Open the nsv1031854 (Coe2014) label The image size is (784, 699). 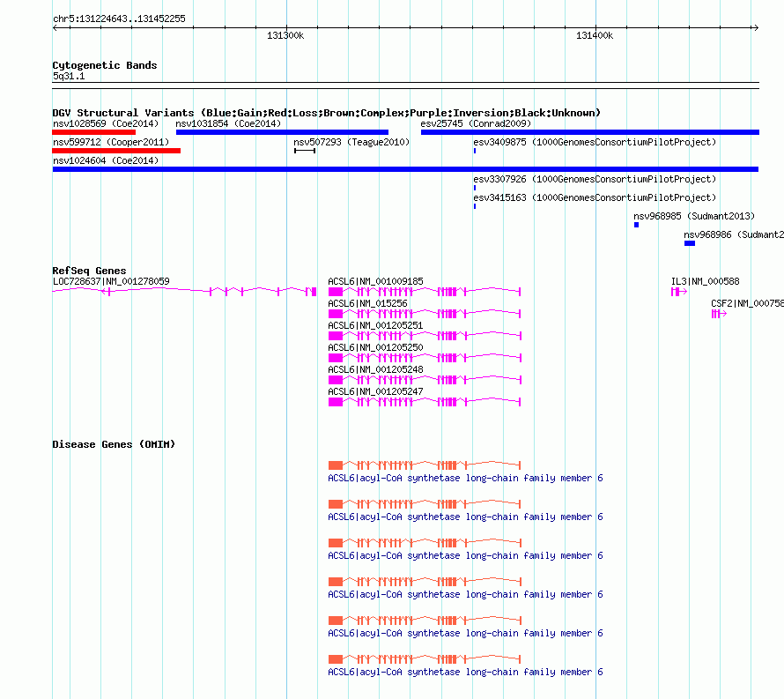click(x=228, y=123)
